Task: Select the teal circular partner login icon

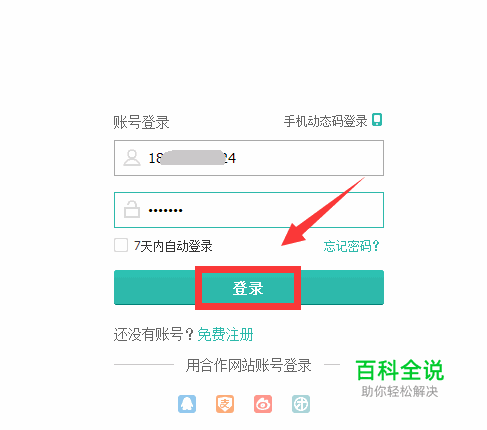Action: pyautogui.click(x=301, y=404)
